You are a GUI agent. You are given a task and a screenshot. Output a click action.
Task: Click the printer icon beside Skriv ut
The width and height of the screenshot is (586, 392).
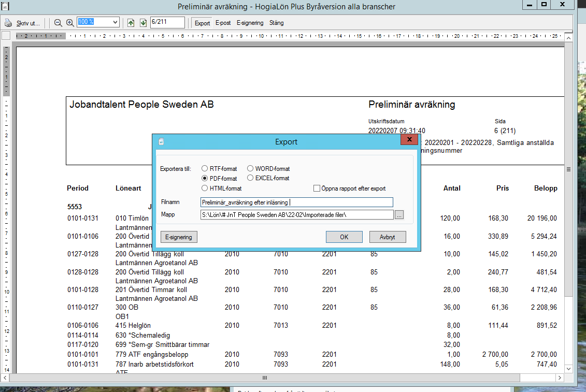click(8, 23)
